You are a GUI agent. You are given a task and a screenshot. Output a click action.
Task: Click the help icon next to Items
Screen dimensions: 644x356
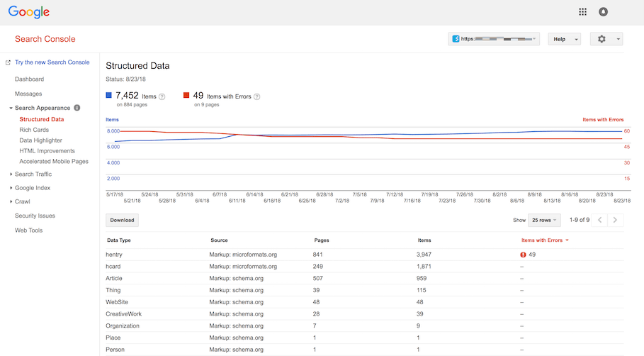(162, 97)
